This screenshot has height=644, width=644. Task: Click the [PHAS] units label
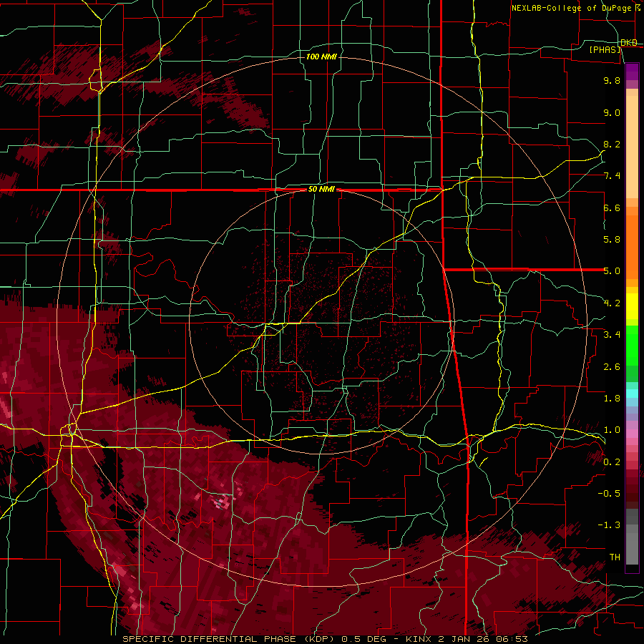coord(605,49)
